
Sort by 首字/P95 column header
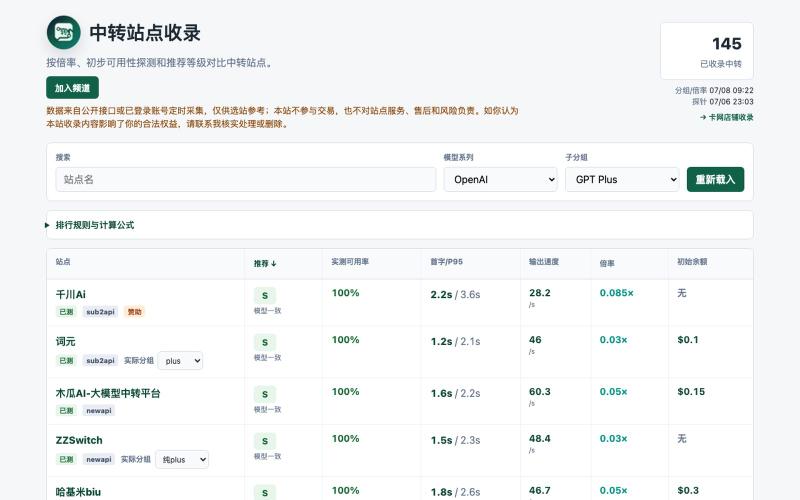[446, 262]
